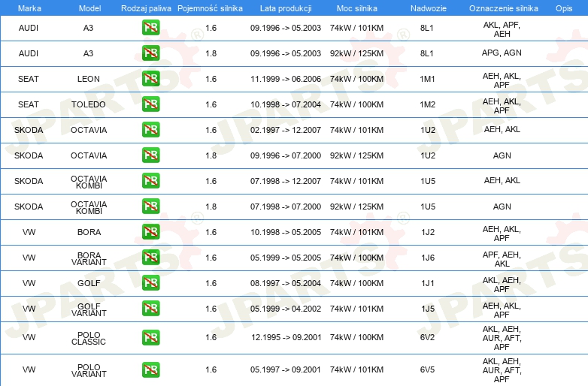The width and height of the screenshot is (588, 386).
Task: Click "92kW / 125KM" in the AUDI A3 1.8 row
Action: click(356, 53)
